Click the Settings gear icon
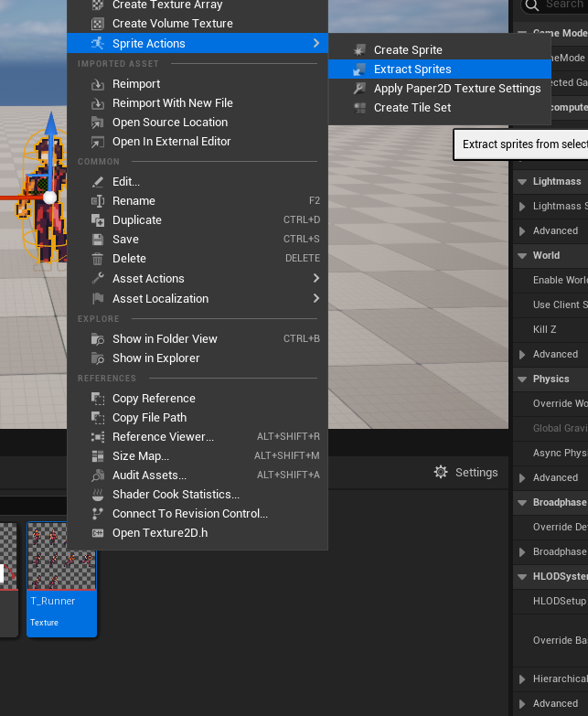Image resolution: width=588 pixels, height=716 pixels. click(x=441, y=472)
